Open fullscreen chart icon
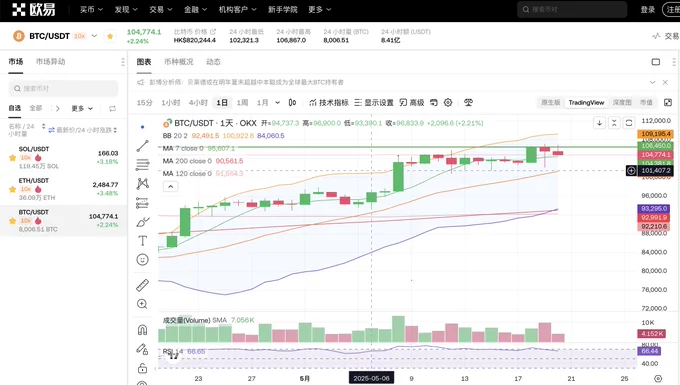This screenshot has width=680, height=385. 668,102
